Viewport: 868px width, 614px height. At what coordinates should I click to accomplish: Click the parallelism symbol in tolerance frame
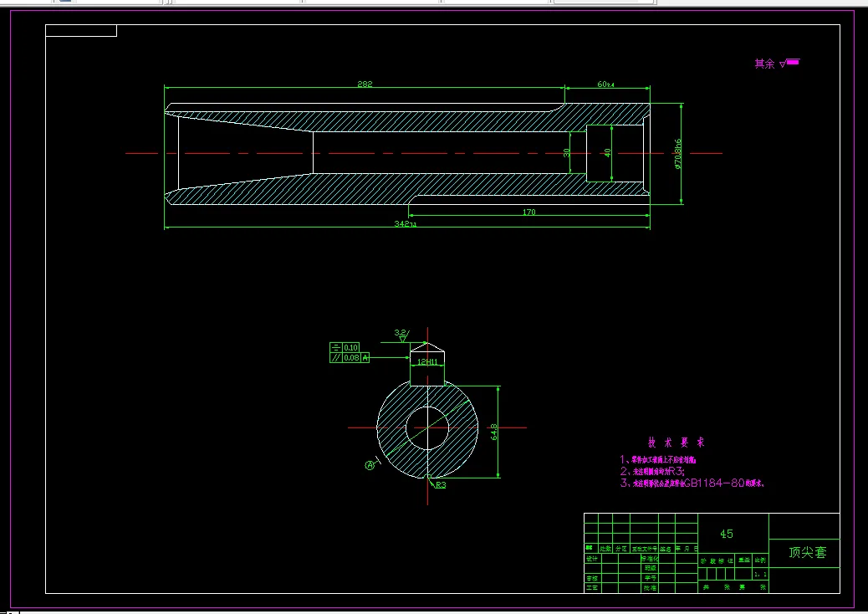click(x=336, y=358)
